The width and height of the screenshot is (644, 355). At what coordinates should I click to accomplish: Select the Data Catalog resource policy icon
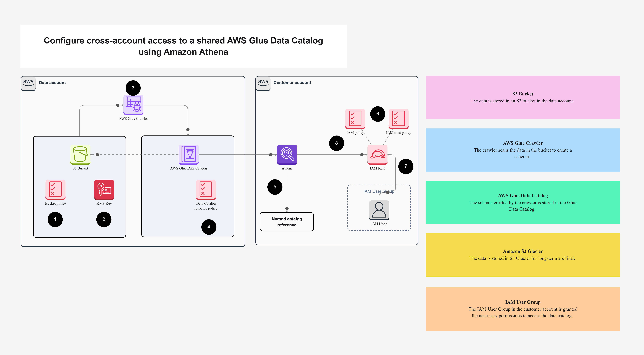pyautogui.click(x=206, y=190)
